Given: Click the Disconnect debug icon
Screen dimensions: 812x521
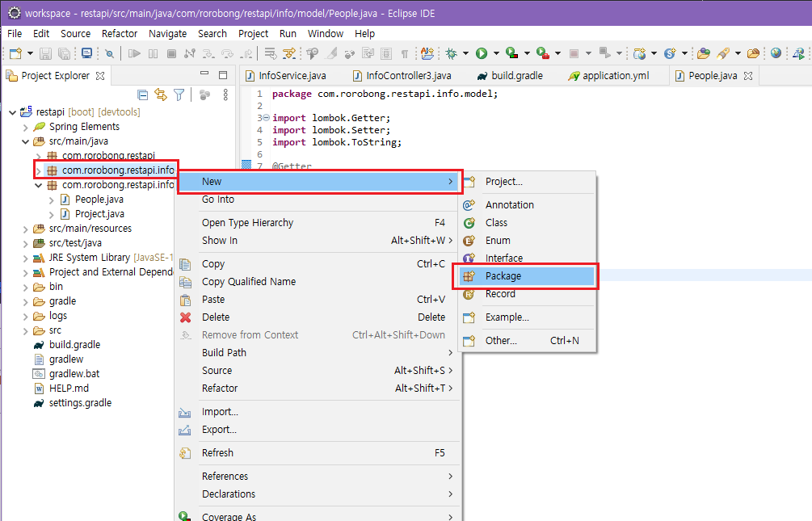Looking at the screenshot, I should (190, 53).
